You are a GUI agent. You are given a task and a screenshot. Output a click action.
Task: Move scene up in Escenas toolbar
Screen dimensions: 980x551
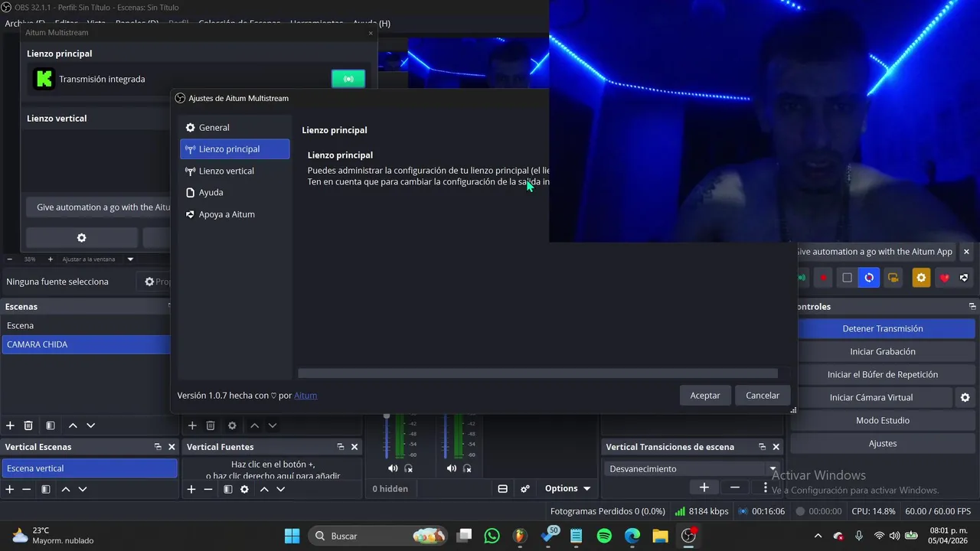pyautogui.click(x=73, y=425)
